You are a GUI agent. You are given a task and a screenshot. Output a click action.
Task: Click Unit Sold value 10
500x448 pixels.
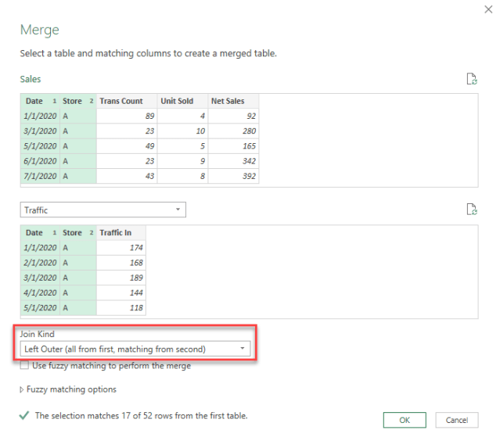click(182, 131)
